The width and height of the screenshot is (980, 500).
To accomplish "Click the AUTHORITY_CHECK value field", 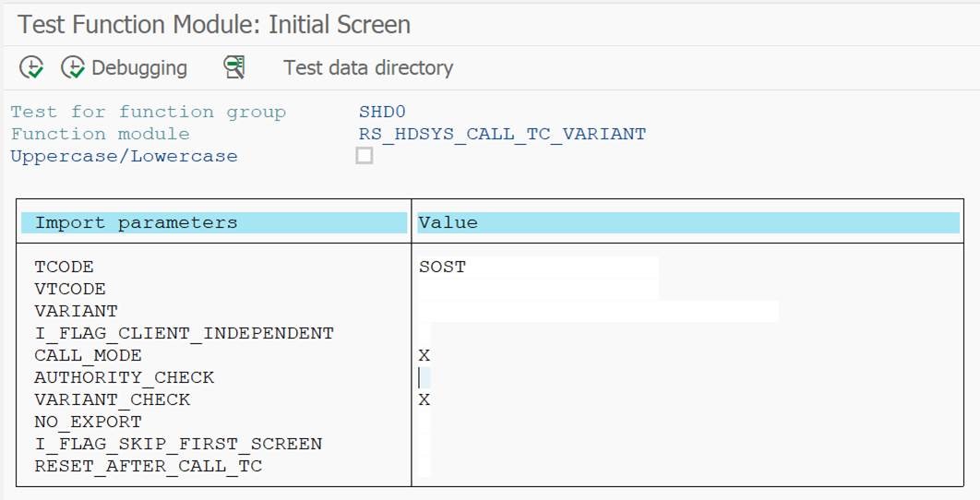I will coord(424,377).
